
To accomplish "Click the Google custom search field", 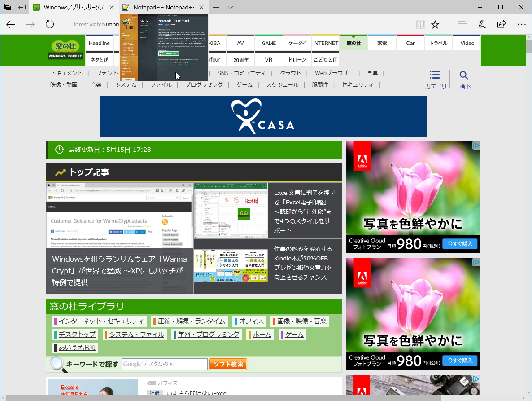I will (165, 364).
